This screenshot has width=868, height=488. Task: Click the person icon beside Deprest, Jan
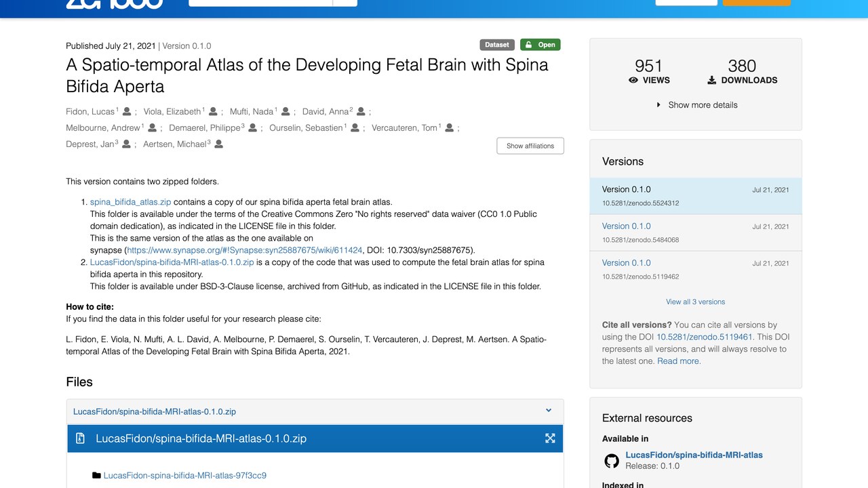(x=126, y=144)
